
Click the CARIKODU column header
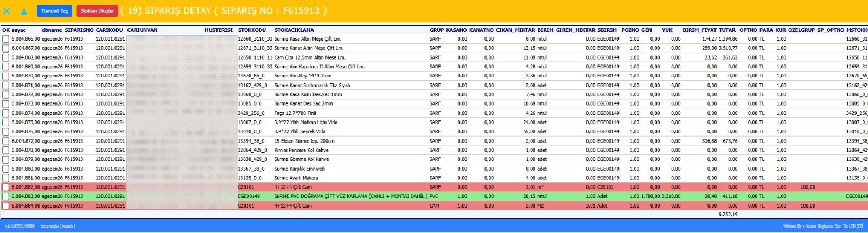pos(110,30)
